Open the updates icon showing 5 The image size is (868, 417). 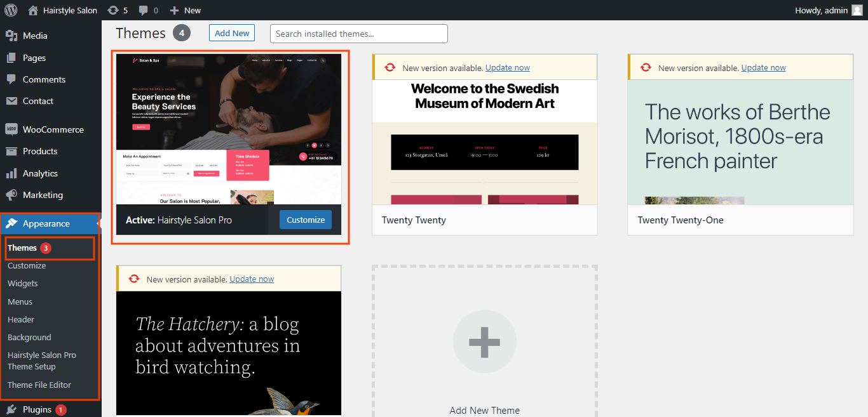click(x=113, y=10)
